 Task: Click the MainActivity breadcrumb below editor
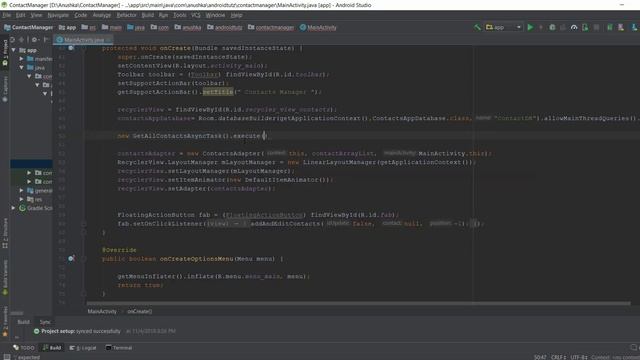102,311
